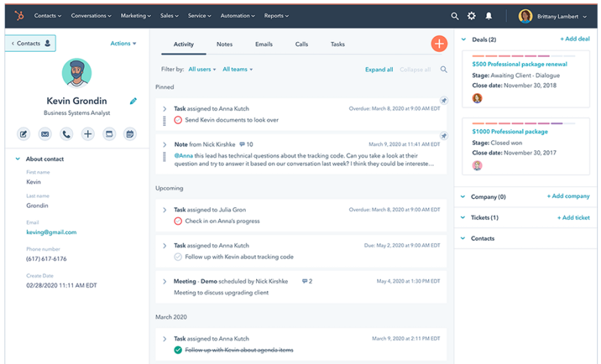The height and width of the screenshot is (364, 601).
Task: Click Kevin Grondin's profile avatar
Action: pyautogui.click(x=77, y=73)
